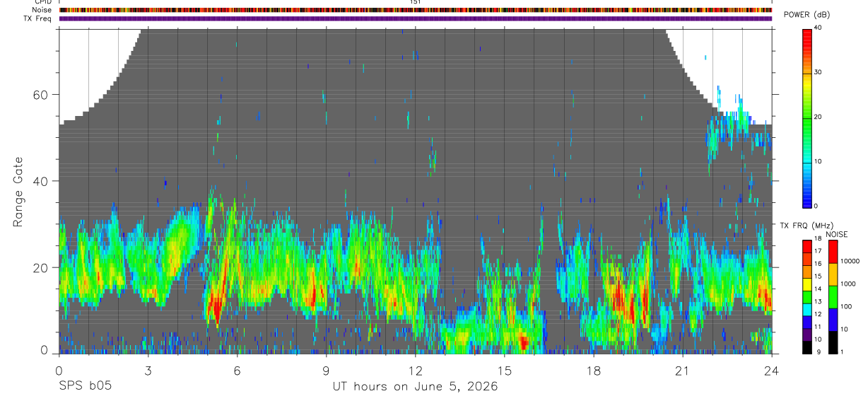Select the Noise strip at top
The width and height of the screenshot is (868, 401).
[416, 10]
